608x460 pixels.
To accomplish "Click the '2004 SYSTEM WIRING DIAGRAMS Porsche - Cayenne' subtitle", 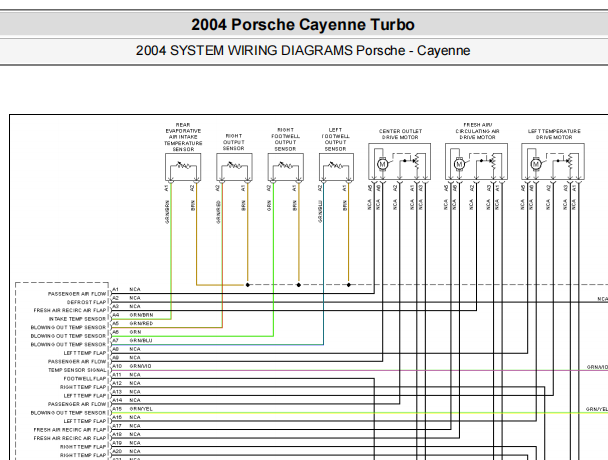I will coord(303,50).
